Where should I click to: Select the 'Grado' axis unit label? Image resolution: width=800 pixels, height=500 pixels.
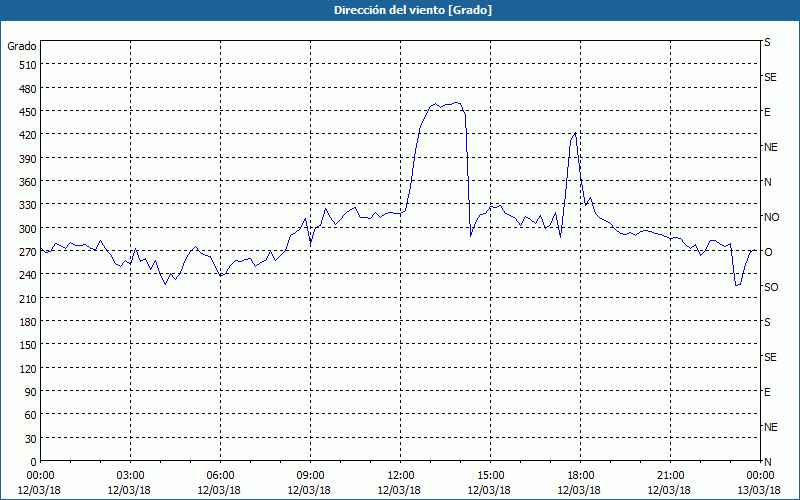click(22, 46)
